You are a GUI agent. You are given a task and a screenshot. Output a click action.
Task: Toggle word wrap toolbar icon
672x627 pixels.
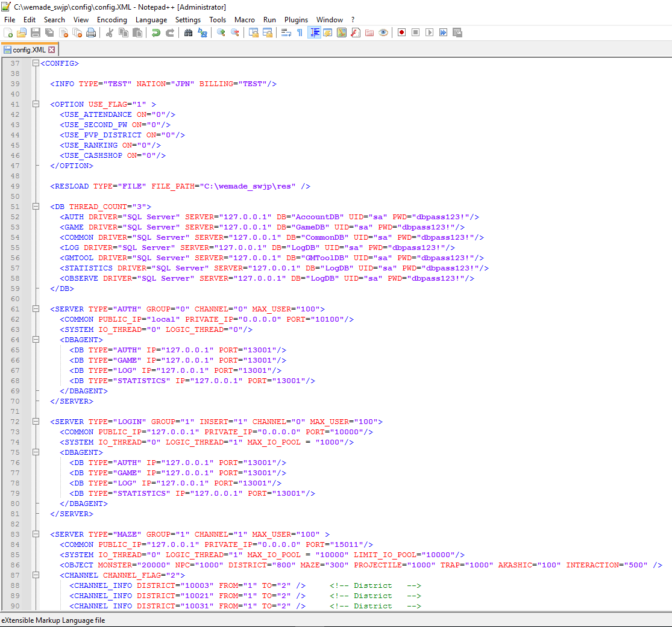coord(286,33)
